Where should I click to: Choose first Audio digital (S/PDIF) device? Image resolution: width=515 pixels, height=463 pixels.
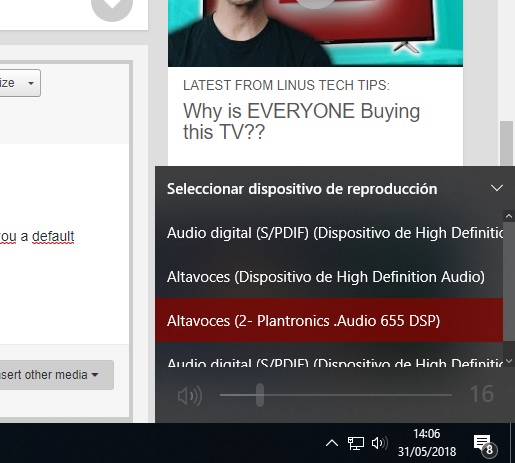[x=329, y=232]
